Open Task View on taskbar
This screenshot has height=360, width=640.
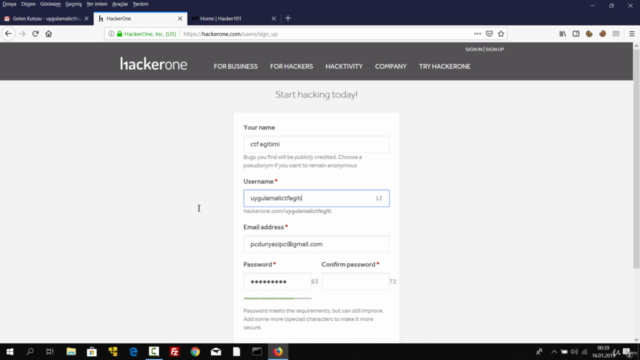pos(50,351)
